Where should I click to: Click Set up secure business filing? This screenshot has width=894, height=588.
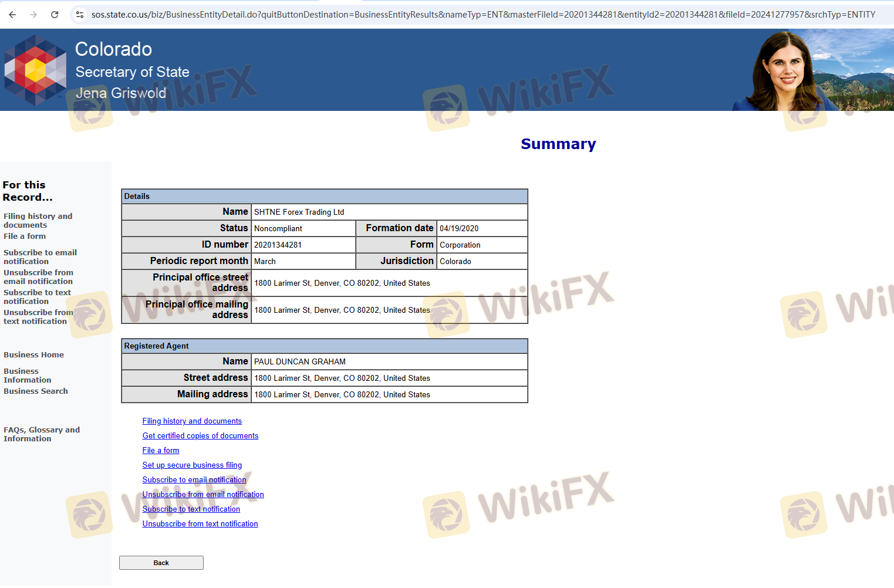pos(192,465)
